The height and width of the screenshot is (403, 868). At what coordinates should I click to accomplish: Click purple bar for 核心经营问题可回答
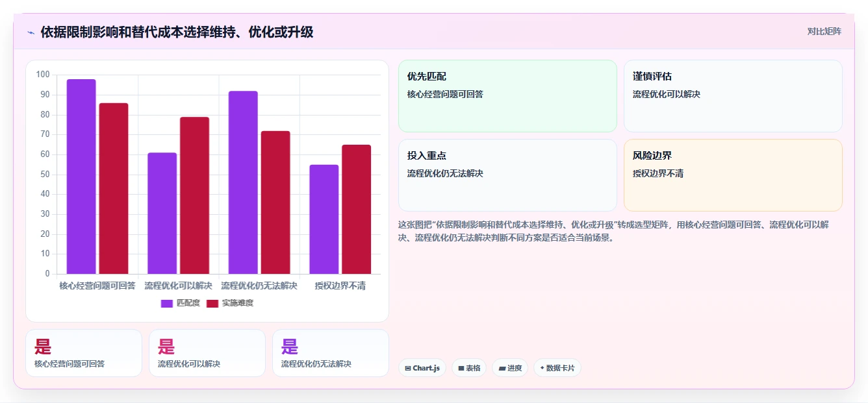pyautogui.click(x=81, y=177)
